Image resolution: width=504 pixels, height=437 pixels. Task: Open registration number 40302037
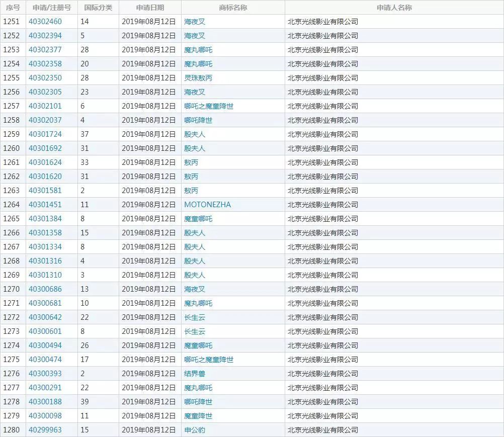[x=45, y=120]
